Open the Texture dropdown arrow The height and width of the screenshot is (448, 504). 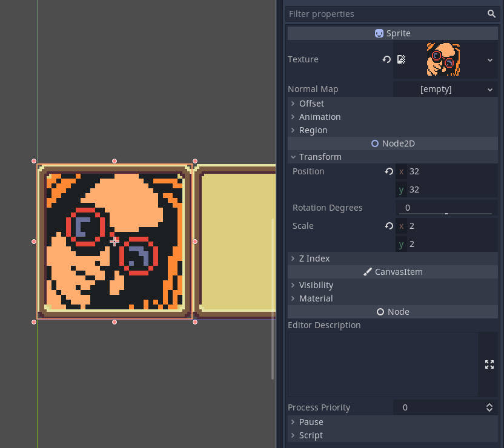(491, 59)
